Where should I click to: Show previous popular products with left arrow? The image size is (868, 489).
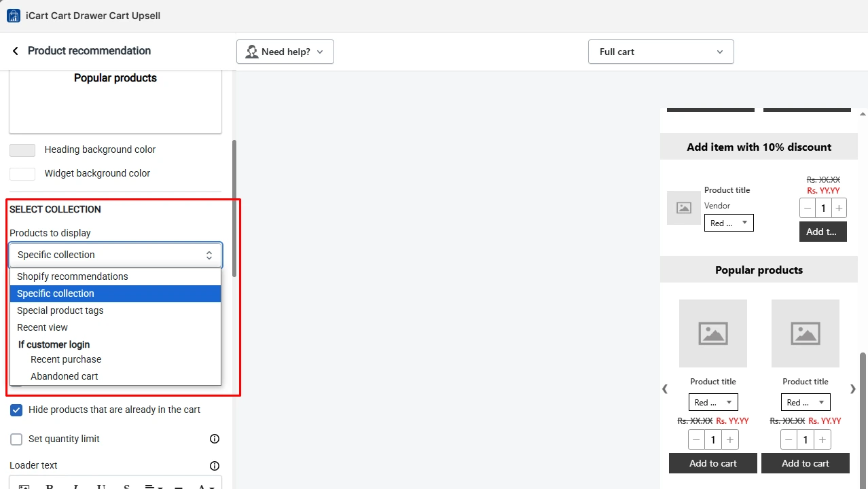coord(665,389)
